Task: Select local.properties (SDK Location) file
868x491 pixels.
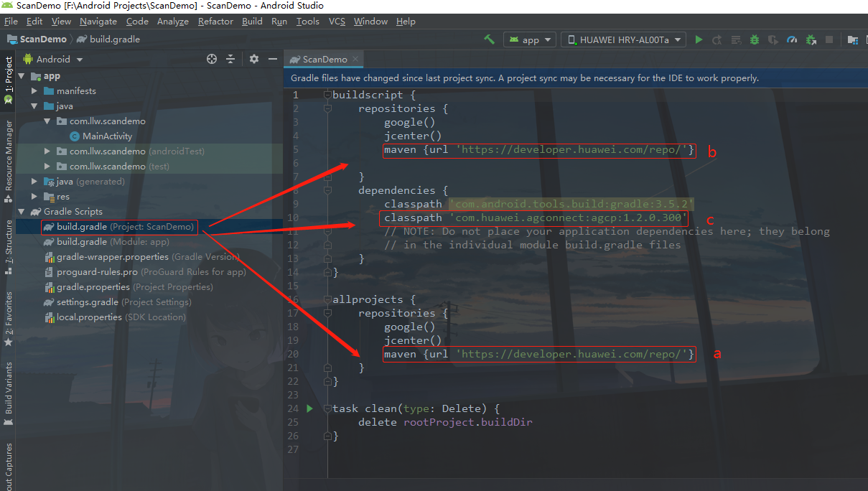Action: tap(114, 317)
